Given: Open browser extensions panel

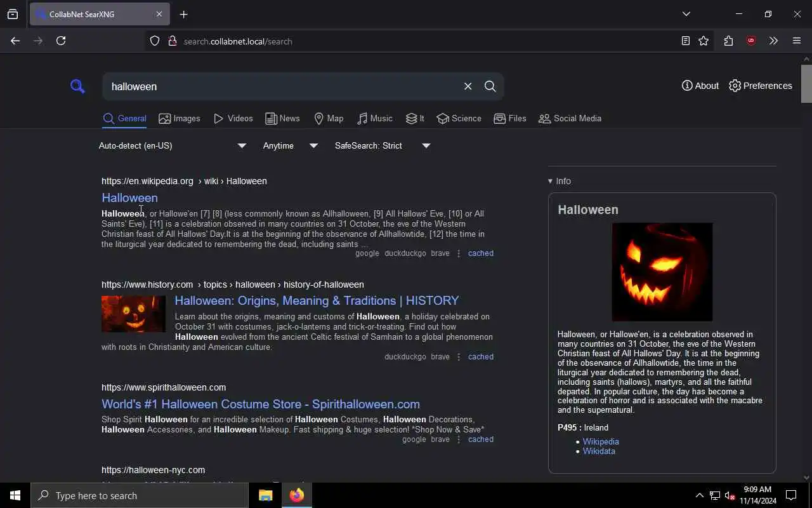Looking at the screenshot, I should tap(728, 41).
